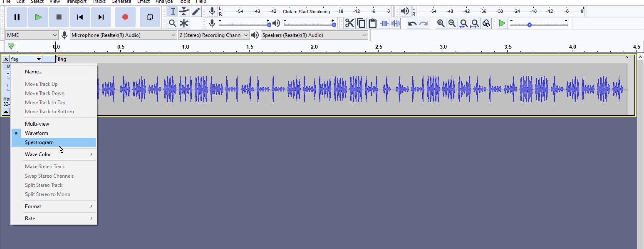Open the View menu

[55, 2]
